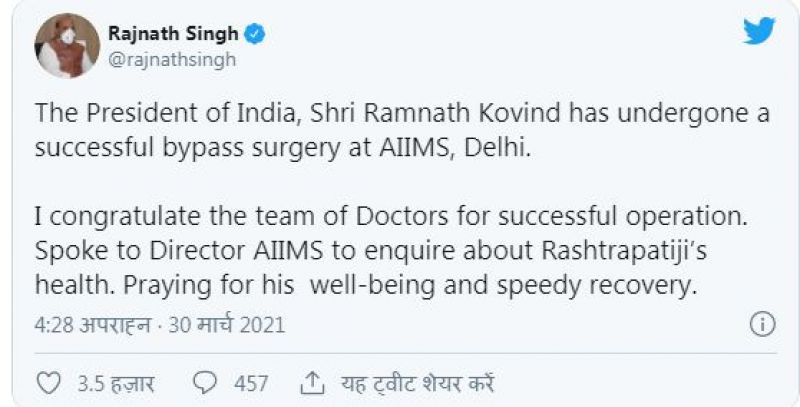
Task: Open the tweet info circle icon
Action: click(x=762, y=324)
